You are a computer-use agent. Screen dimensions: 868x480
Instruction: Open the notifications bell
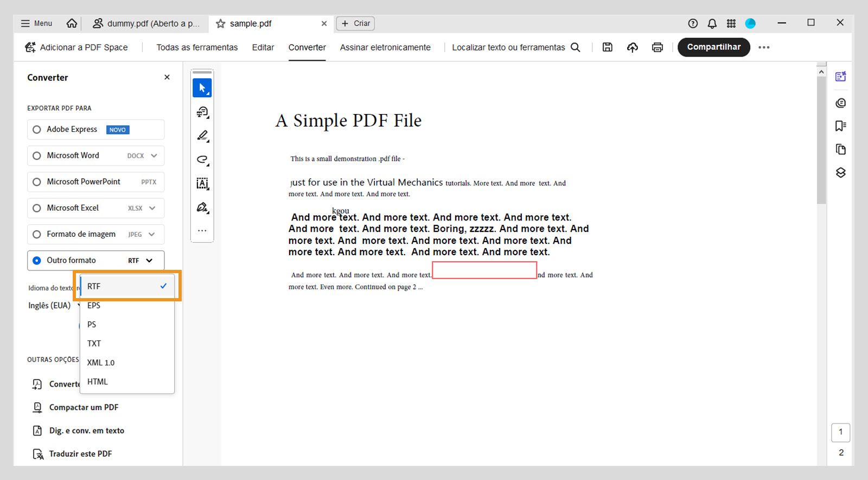pos(712,23)
